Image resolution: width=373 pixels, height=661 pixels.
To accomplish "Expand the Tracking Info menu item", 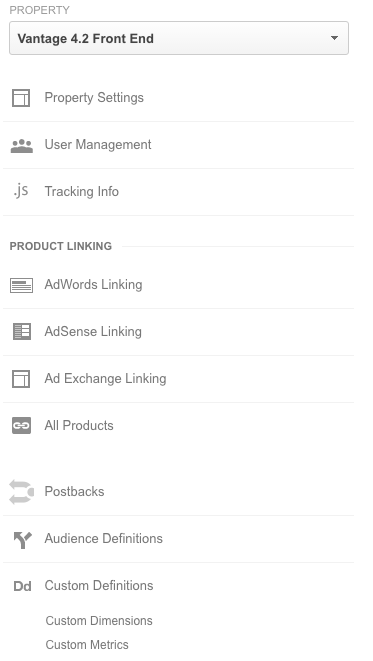I will click(x=82, y=191).
